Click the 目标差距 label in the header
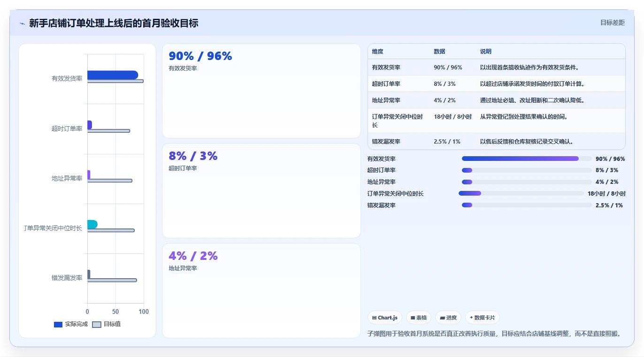Image resolution: width=644 pixels, height=357 pixels. point(613,23)
